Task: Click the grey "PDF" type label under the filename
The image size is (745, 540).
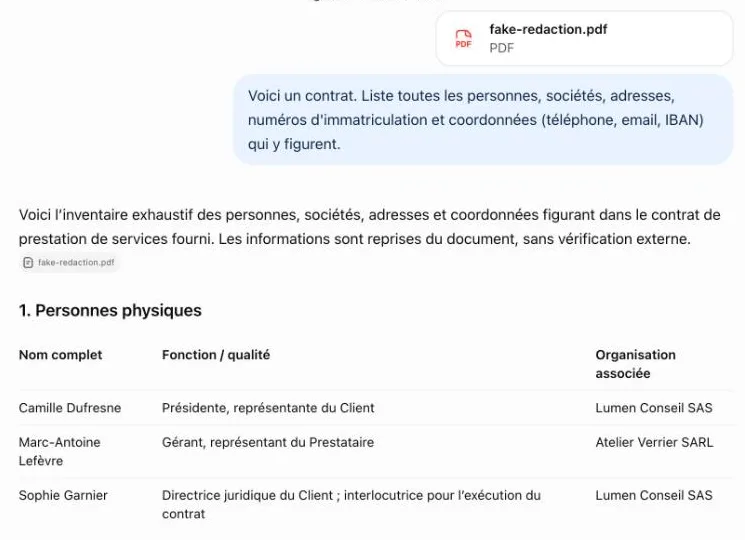Action: coord(502,48)
